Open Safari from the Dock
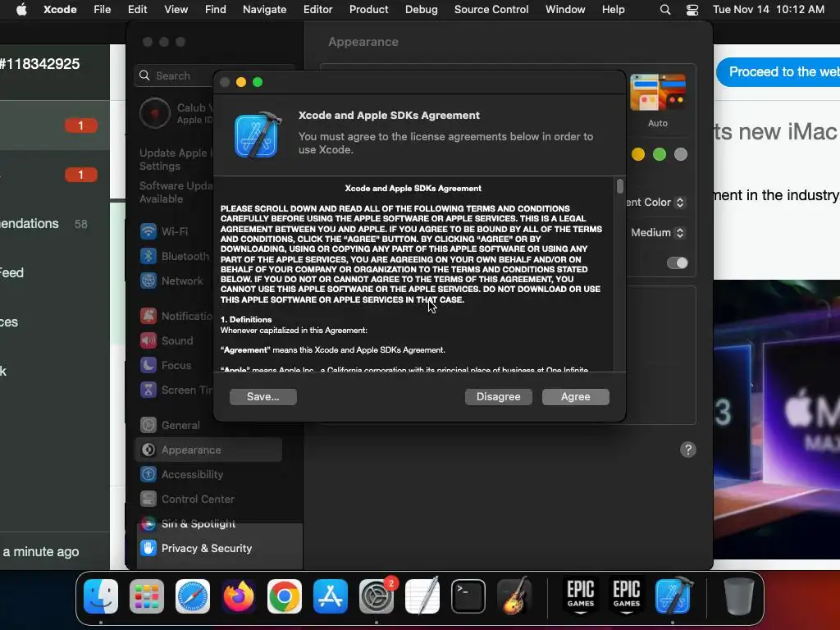 pyautogui.click(x=193, y=596)
